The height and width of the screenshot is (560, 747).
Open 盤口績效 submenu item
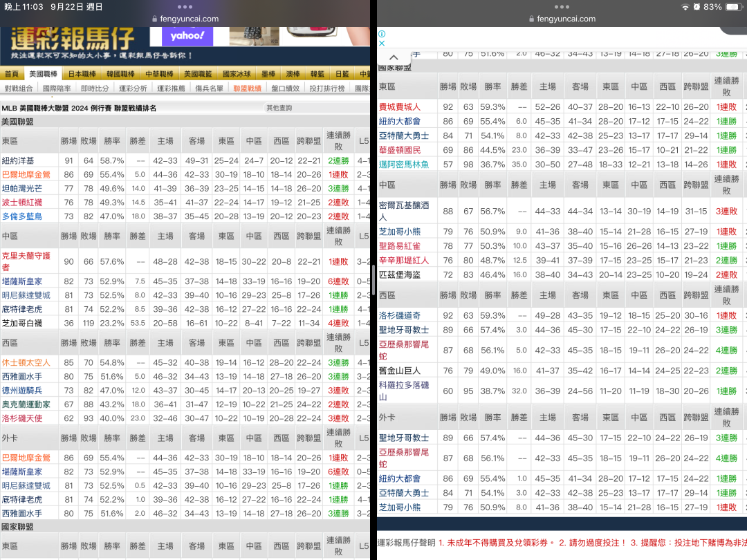(x=286, y=88)
